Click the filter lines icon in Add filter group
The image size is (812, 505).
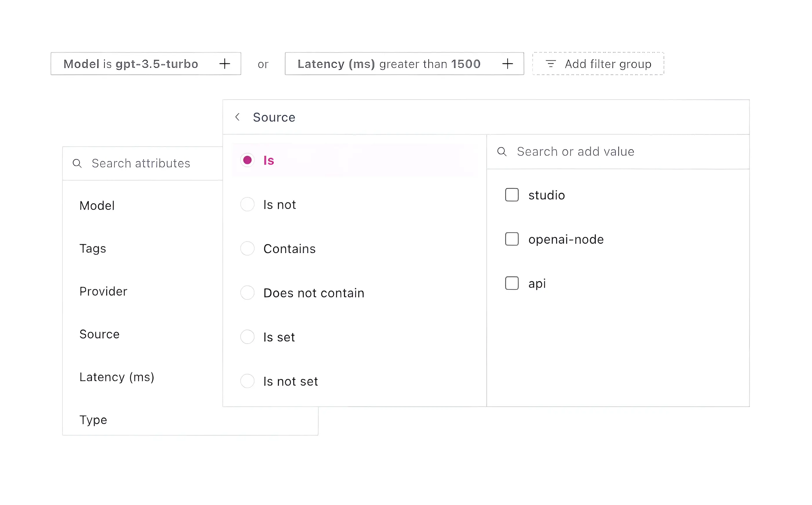coord(550,64)
